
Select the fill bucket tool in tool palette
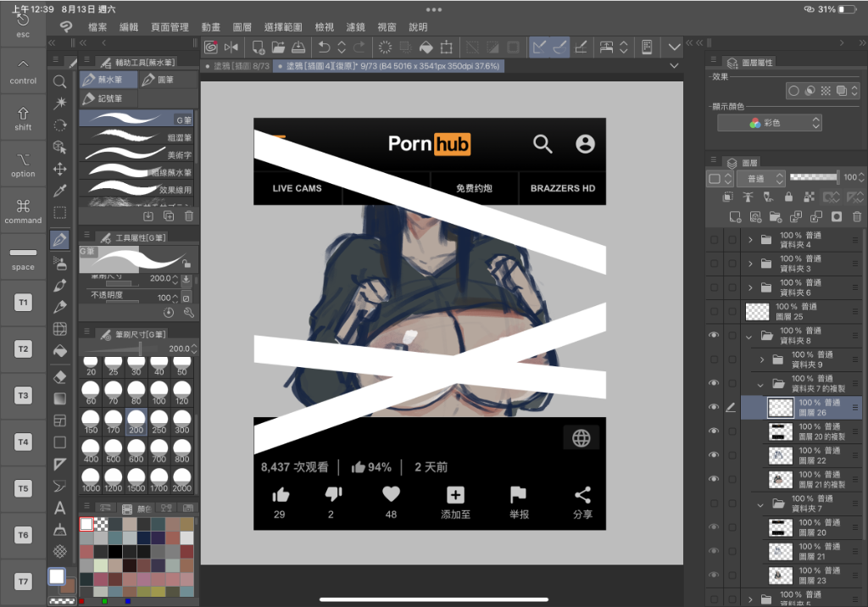(x=60, y=351)
